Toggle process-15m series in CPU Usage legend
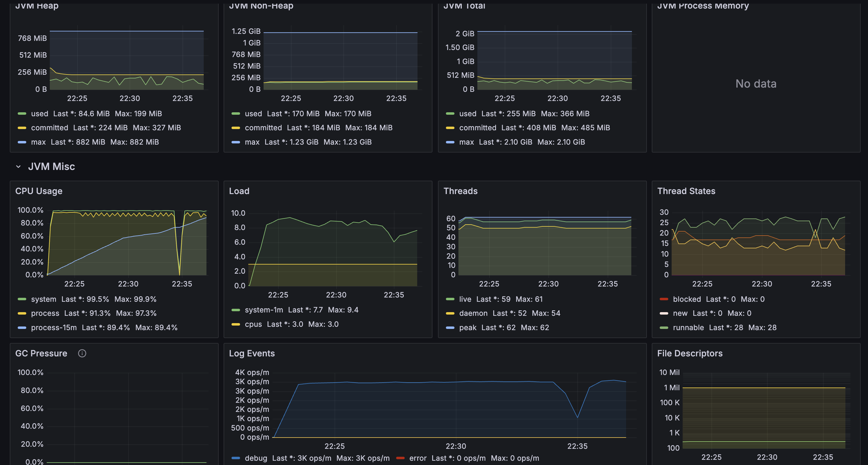 point(53,327)
